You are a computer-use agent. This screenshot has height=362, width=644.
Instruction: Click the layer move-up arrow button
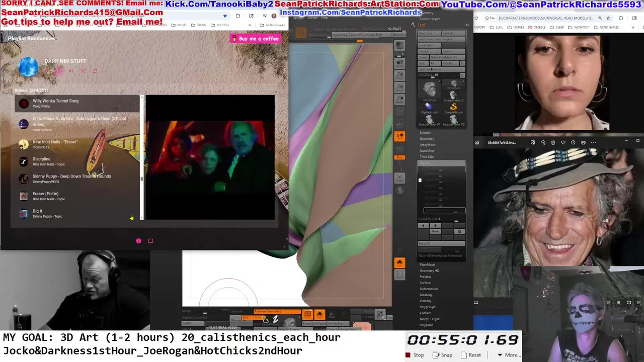tap(423, 226)
